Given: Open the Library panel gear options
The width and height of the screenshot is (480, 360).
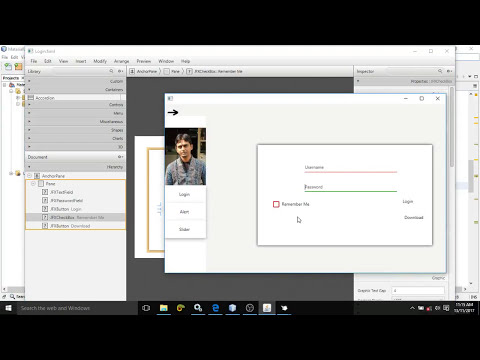Looking at the screenshot, I should 120,71.
